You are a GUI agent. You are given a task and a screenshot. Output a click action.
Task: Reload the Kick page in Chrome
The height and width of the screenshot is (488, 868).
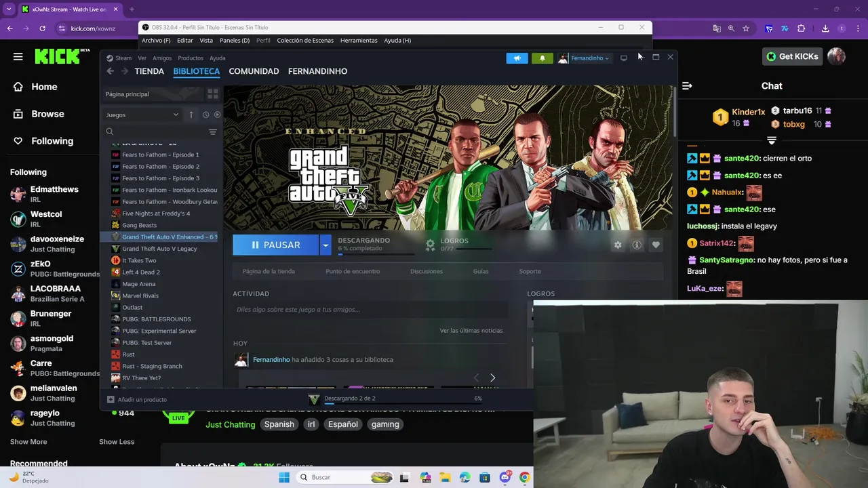pyautogui.click(x=42, y=28)
